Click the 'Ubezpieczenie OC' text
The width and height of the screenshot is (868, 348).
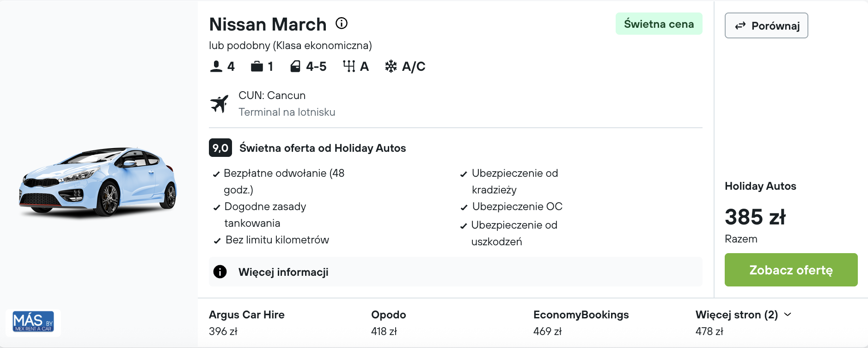pyautogui.click(x=517, y=206)
